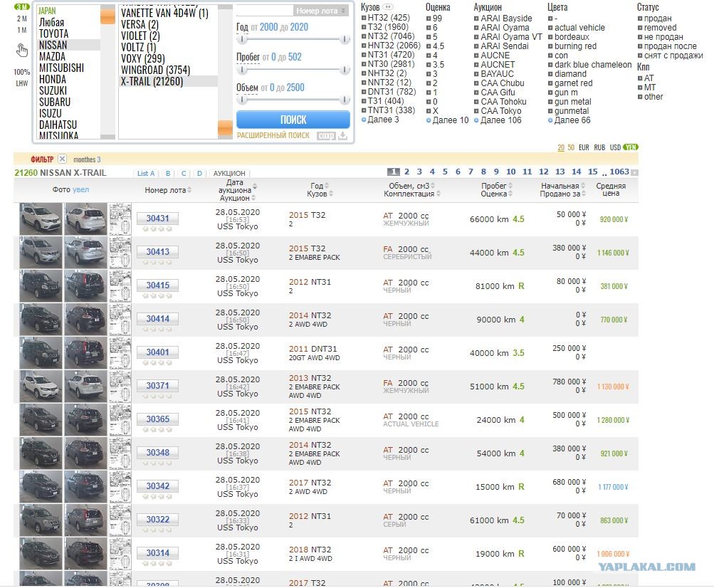Adjust the Год range left slider handle
Screen dimensions: 714x588
[x=243, y=40]
